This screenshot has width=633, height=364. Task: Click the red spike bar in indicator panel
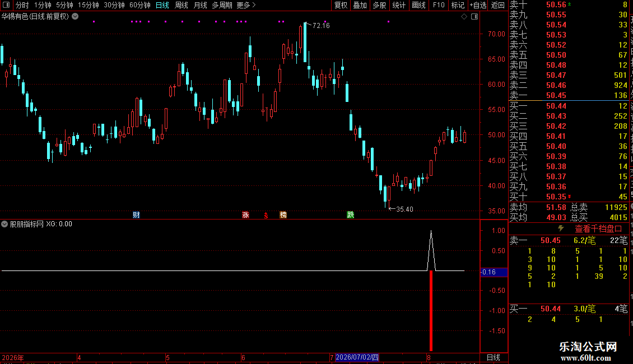point(431,311)
